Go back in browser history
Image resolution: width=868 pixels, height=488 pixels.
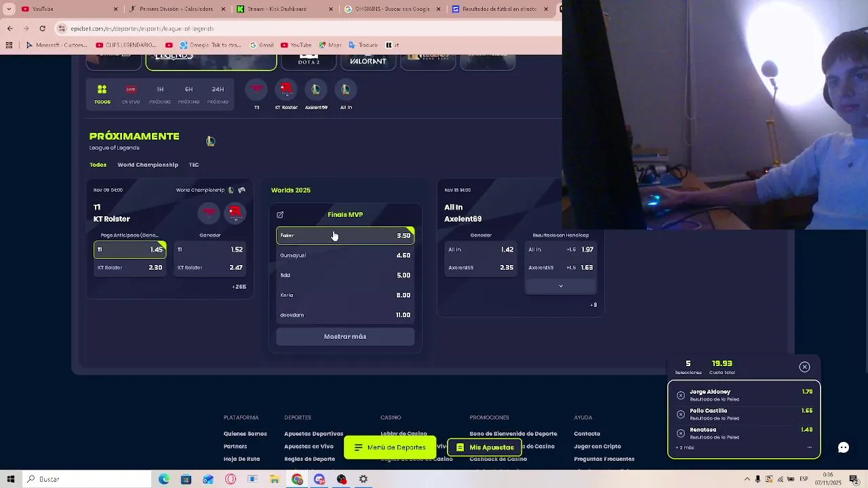click(x=10, y=28)
